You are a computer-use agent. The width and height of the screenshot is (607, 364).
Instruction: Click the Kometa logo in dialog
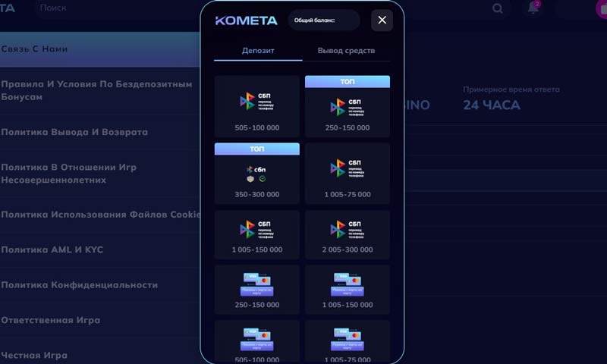246,20
